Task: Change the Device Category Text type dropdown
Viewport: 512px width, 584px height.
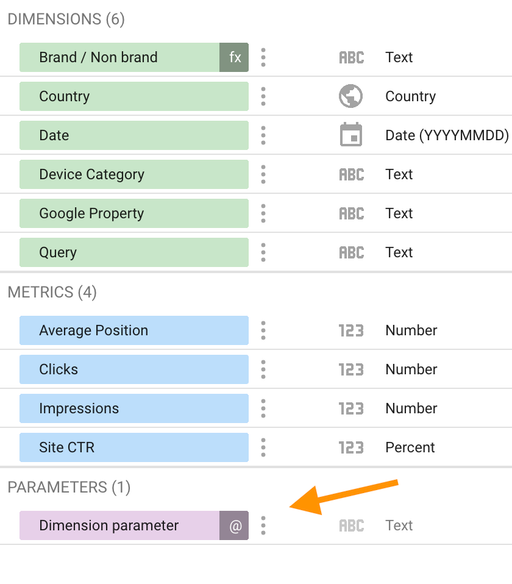Action: tap(399, 174)
